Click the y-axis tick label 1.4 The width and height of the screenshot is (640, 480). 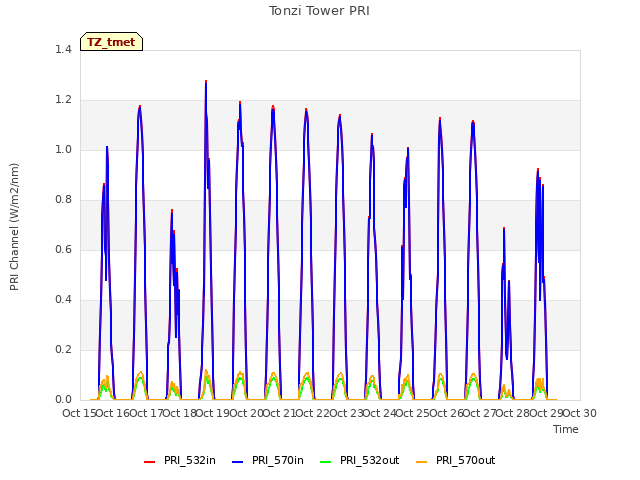(63, 49)
